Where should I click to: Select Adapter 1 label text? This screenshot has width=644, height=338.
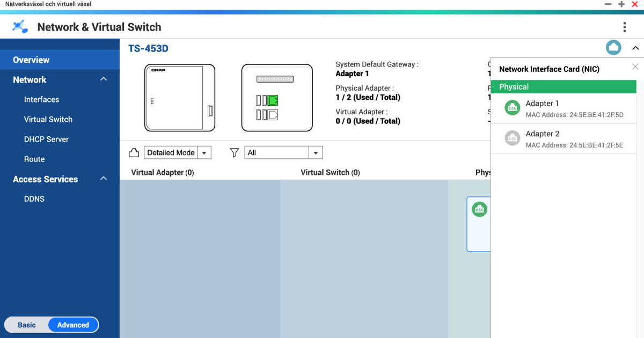(x=542, y=103)
